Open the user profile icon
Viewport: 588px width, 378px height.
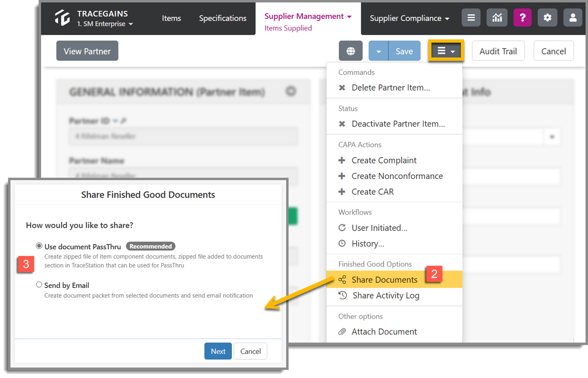coord(573,18)
